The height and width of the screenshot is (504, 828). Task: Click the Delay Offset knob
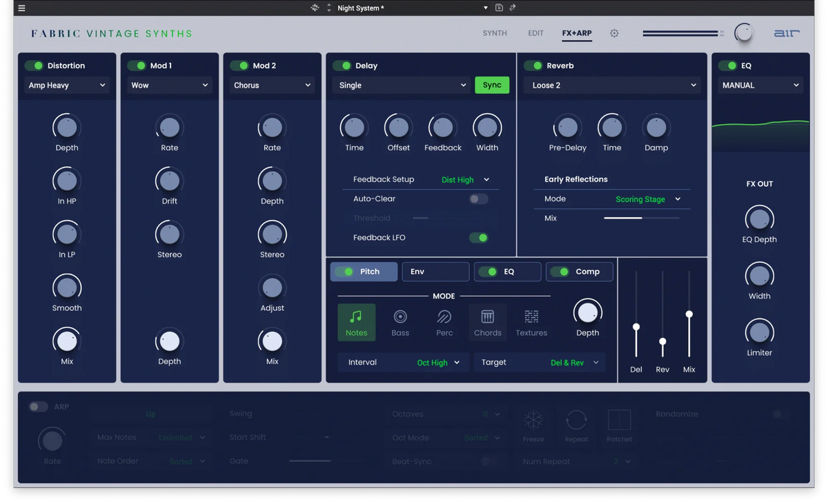(398, 127)
